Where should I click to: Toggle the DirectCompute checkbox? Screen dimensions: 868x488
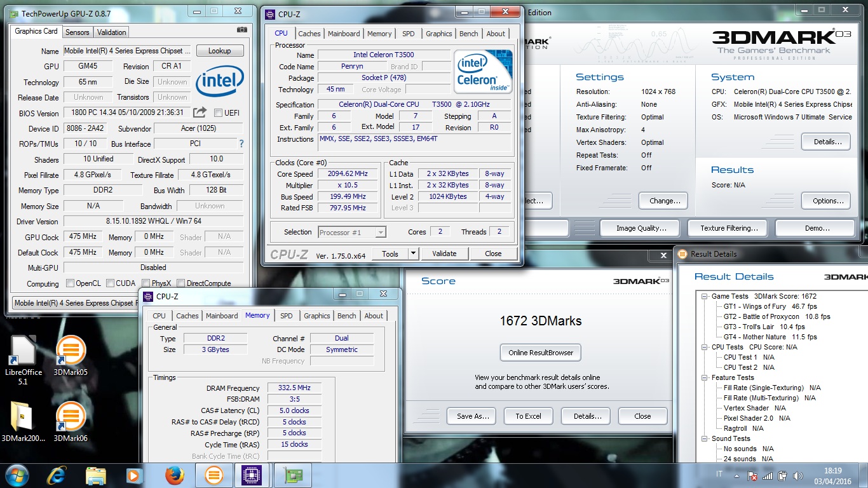[181, 283]
